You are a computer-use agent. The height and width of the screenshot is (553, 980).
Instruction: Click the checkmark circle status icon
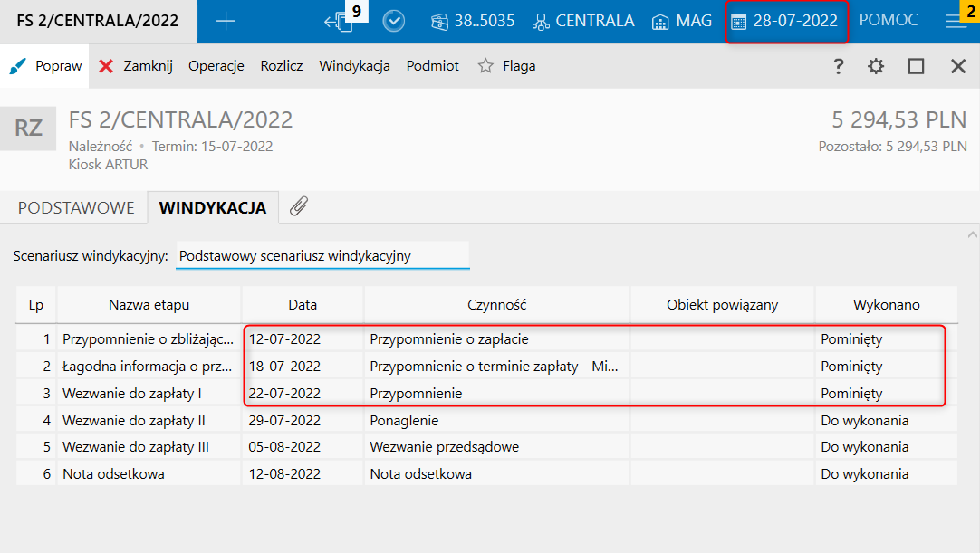click(394, 21)
